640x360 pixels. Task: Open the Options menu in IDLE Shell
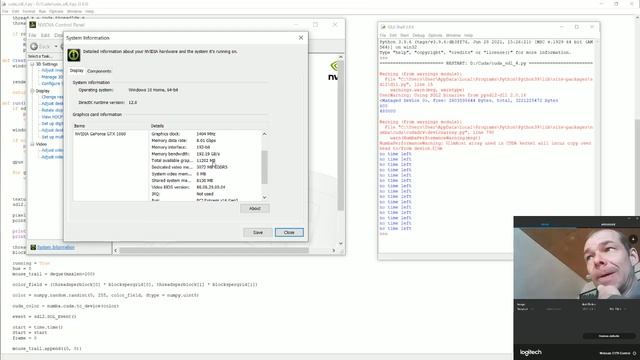point(435,36)
